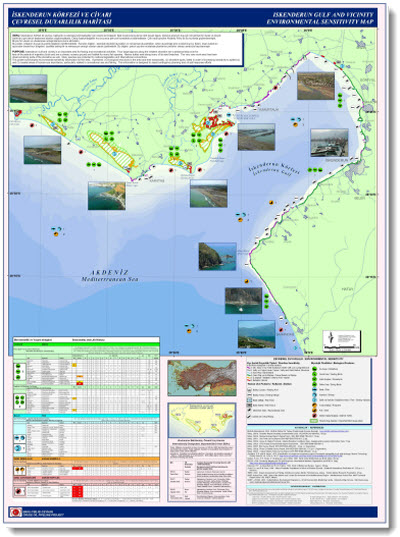Click the İskenderun Körfezi gulf label
The height and width of the screenshot is (537, 400).
pyautogui.click(x=274, y=168)
